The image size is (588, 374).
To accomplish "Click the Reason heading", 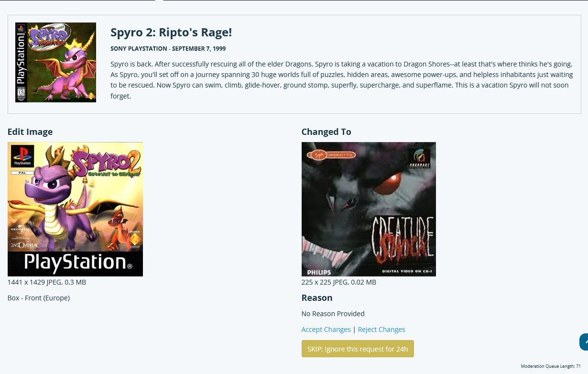I will (x=317, y=298).
